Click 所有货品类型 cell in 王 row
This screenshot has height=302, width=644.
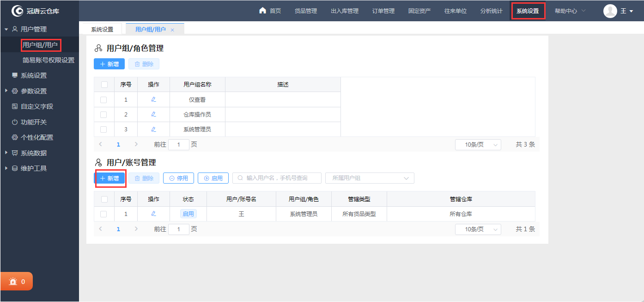359,214
